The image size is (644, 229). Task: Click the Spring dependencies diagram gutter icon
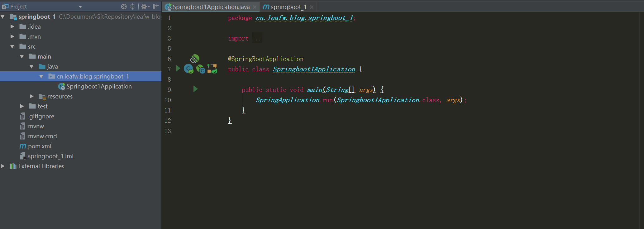(212, 69)
